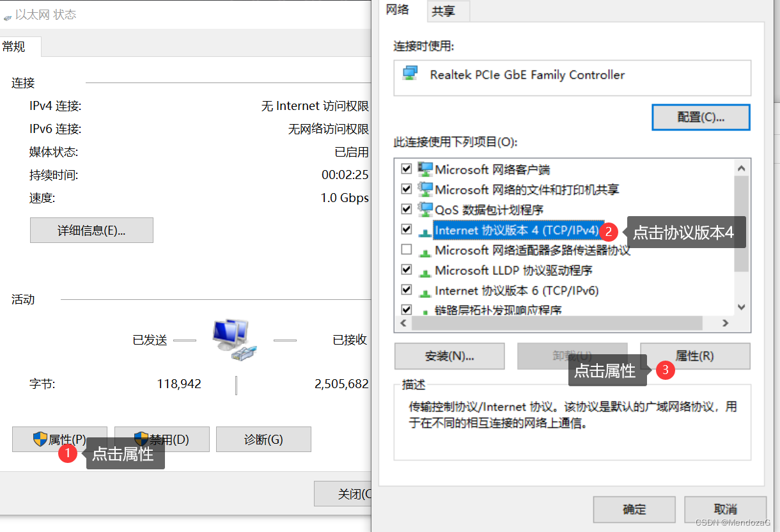
Task: Click the vertical scrollbar thumb in items list
Action: point(742,224)
